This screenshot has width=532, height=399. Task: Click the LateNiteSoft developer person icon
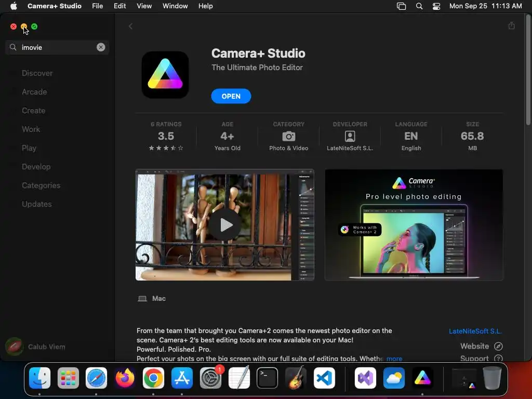pos(350,137)
